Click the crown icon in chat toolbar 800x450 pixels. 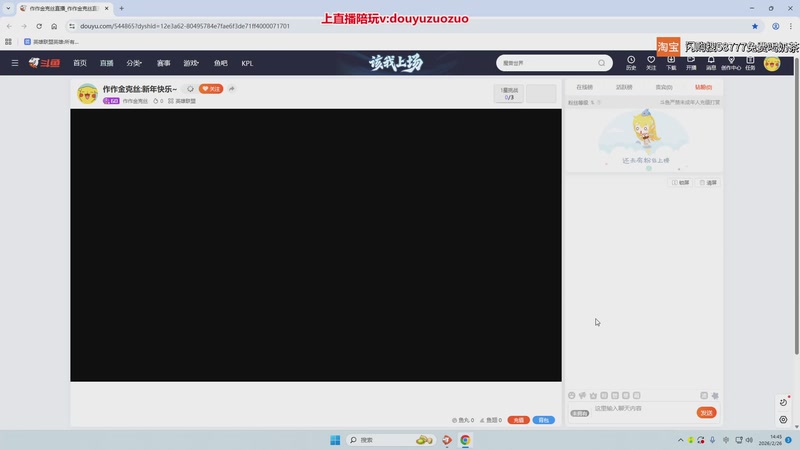pos(593,395)
